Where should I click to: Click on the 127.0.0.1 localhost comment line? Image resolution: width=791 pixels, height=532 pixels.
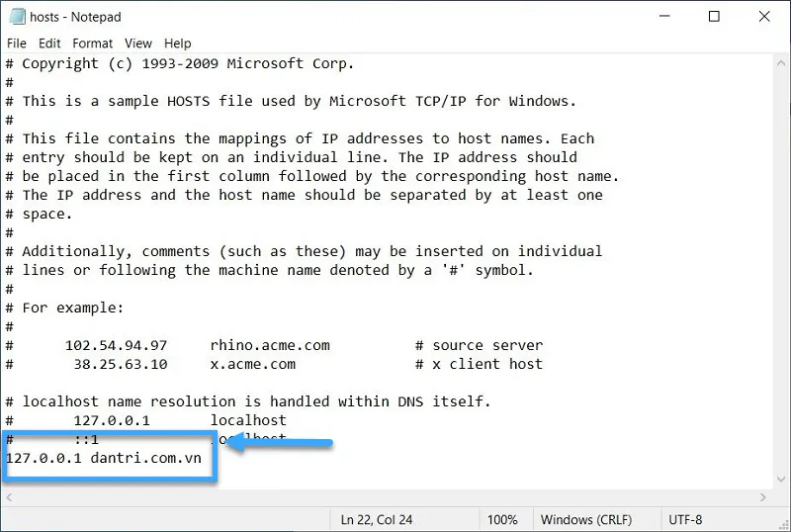pos(145,420)
